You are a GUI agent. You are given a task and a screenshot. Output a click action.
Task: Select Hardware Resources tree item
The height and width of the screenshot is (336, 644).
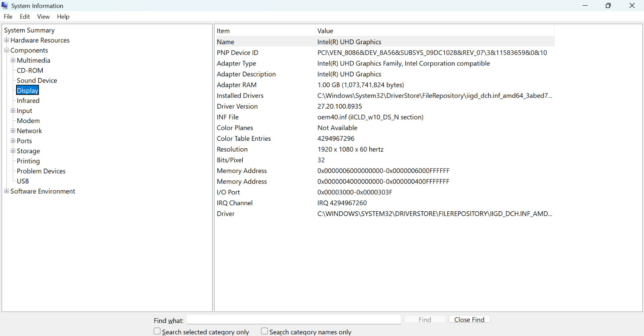click(40, 40)
